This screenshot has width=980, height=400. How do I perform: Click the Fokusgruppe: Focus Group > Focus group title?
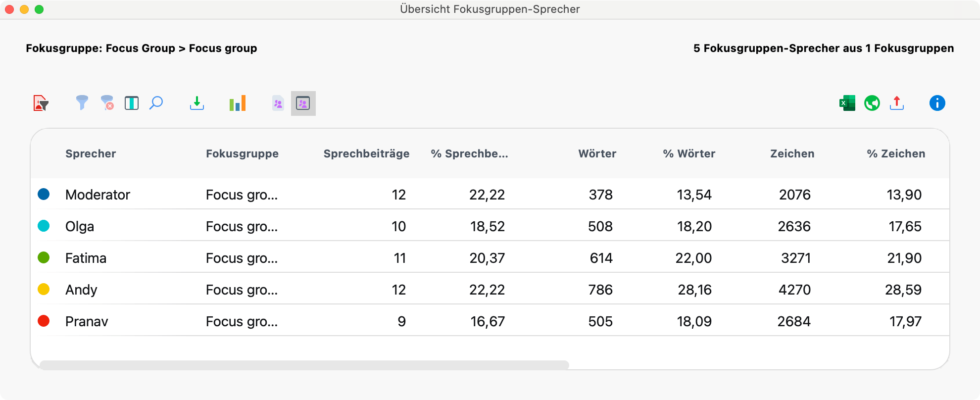pyautogui.click(x=142, y=48)
